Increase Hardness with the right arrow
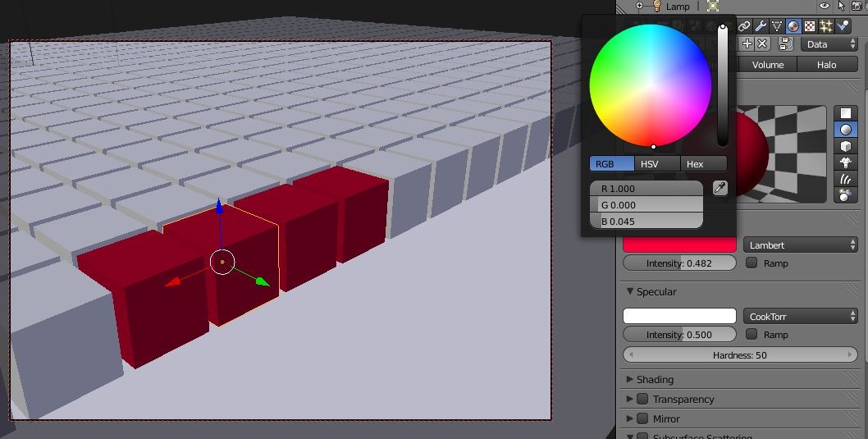Viewport: 868px width, 439px height. (850, 354)
